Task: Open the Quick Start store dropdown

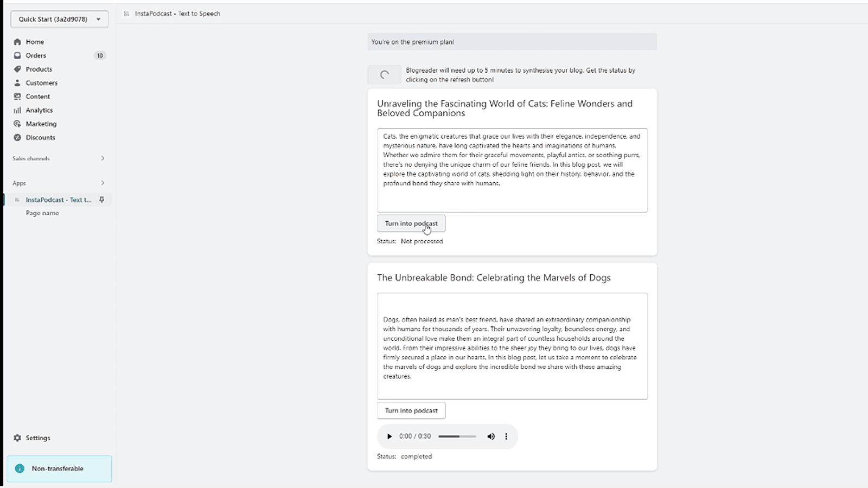Action: (59, 19)
